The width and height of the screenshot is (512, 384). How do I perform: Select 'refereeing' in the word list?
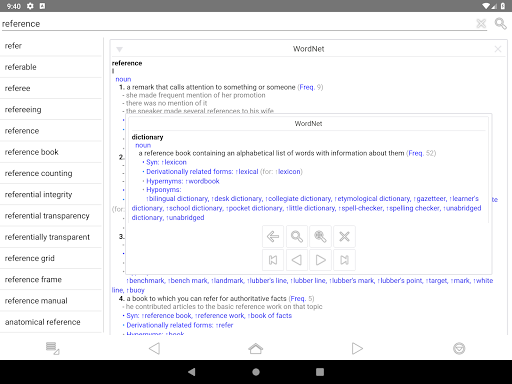51,110
